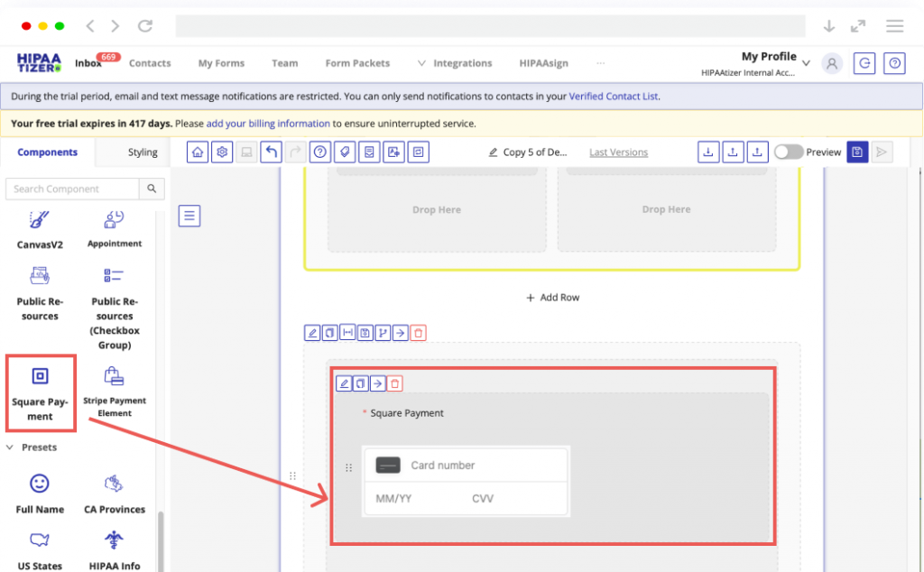The width and height of the screenshot is (924, 572).
Task: Go to Contacts
Action: pyautogui.click(x=150, y=63)
